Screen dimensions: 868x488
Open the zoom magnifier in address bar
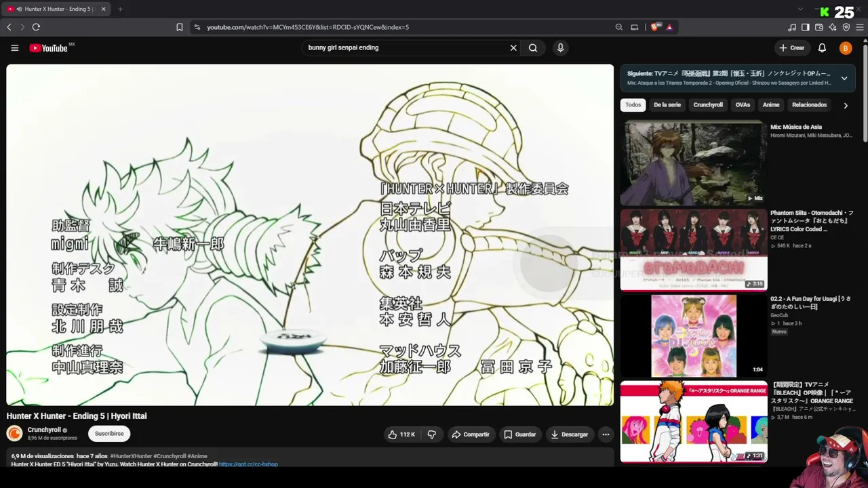[619, 27]
